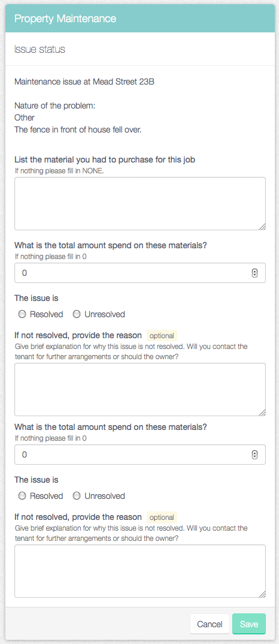Click the Property Maintenance header title
This screenshot has height=644, width=279.
point(65,19)
